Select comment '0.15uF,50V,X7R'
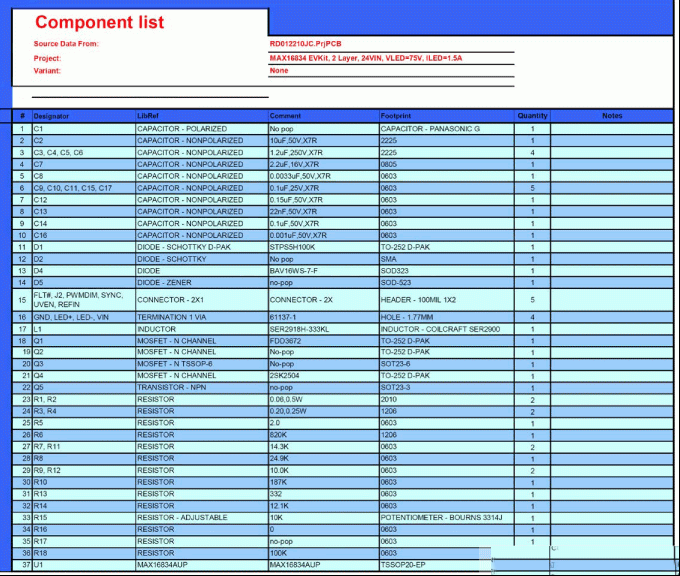 coord(324,200)
